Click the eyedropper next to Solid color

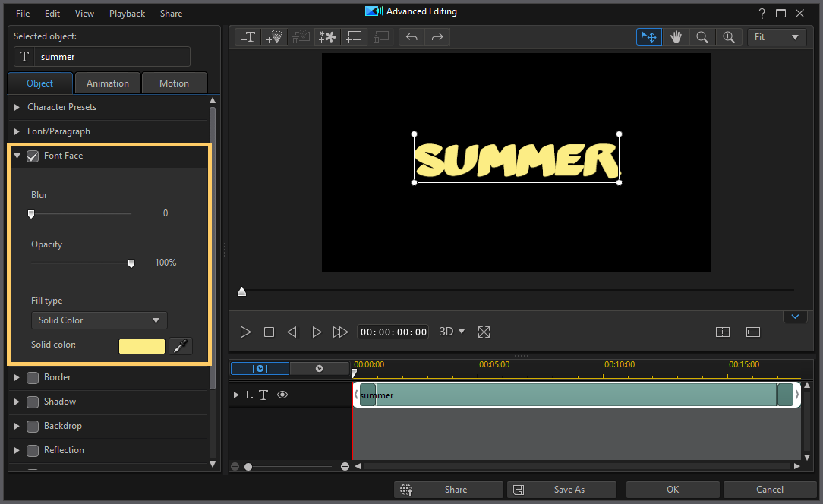pyautogui.click(x=180, y=345)
